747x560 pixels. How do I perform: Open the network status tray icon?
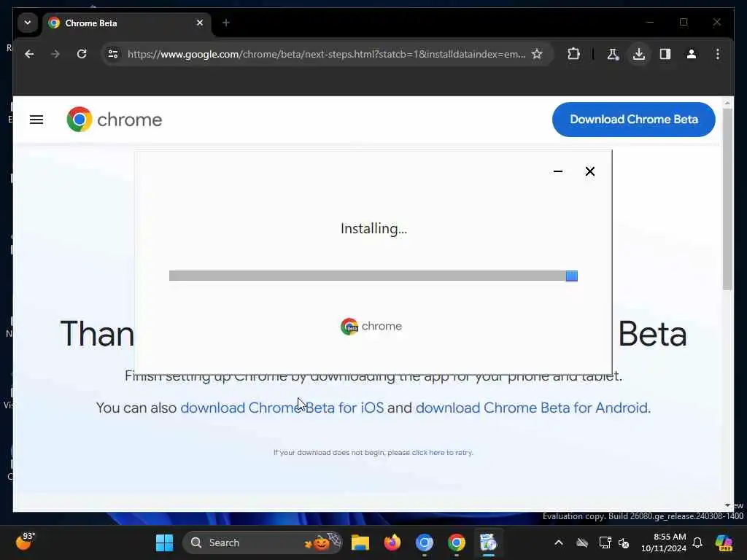605,542
